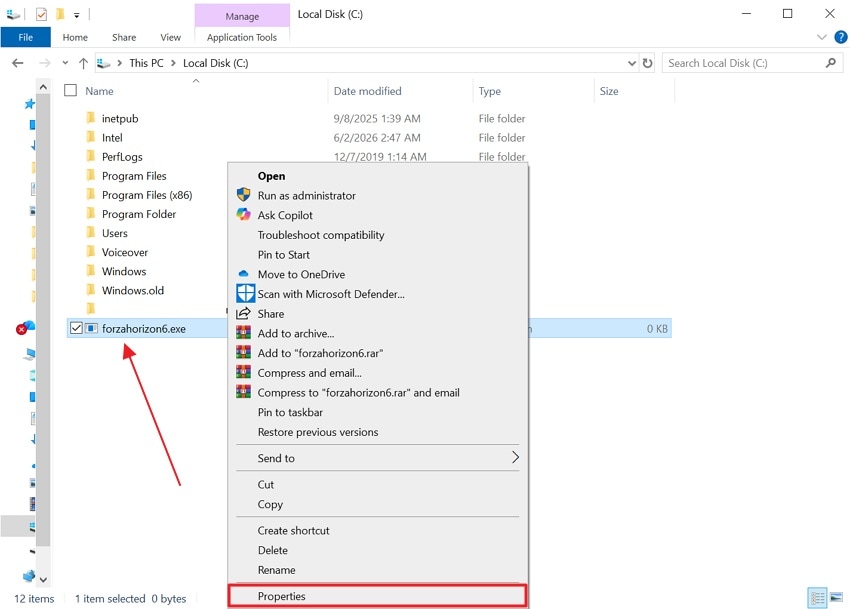Click the Ask Copilot icon
Viewport: 850px width, 609px height.
[x=243, y=215]
